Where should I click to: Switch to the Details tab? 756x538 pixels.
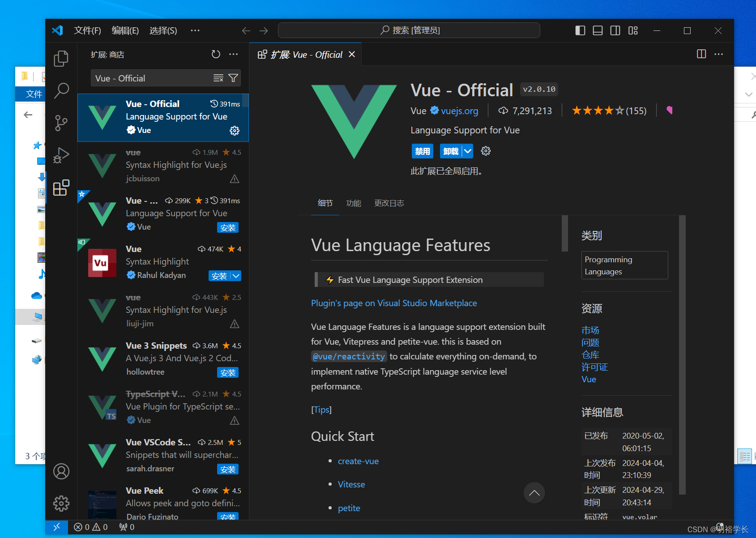(325, 203)
